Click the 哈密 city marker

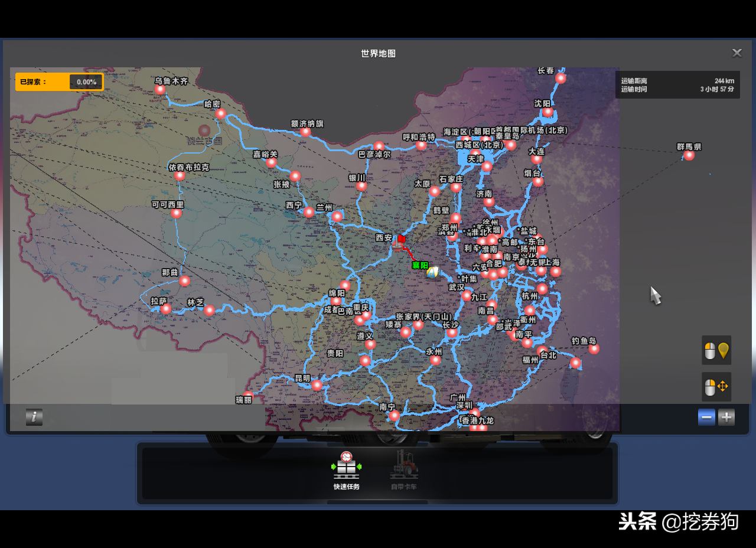pos(221,113)
